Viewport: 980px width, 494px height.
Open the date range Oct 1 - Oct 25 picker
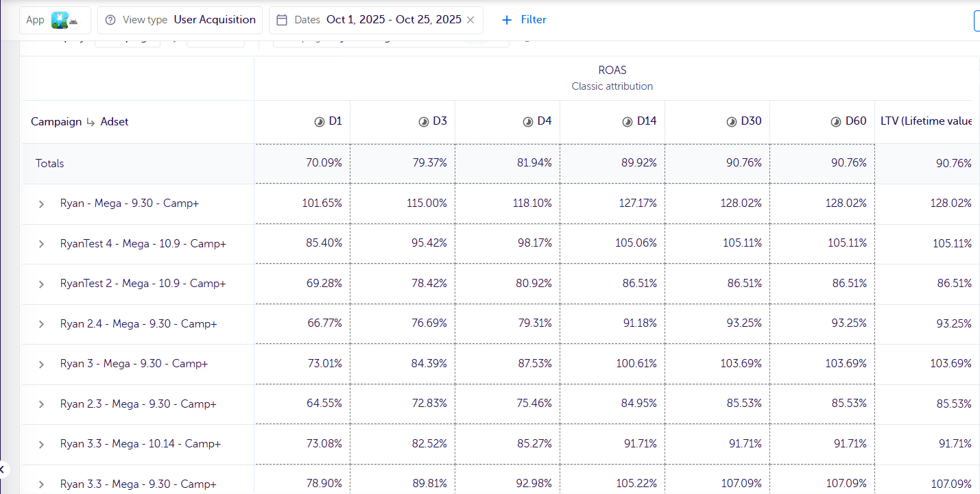394,20
